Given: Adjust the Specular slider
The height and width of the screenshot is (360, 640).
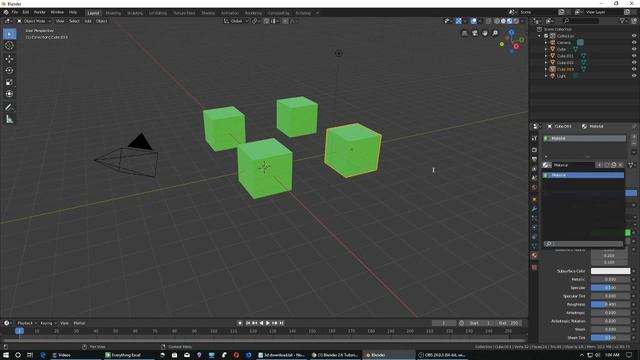Looking at the screenshot, I should [x=611, y=288].
